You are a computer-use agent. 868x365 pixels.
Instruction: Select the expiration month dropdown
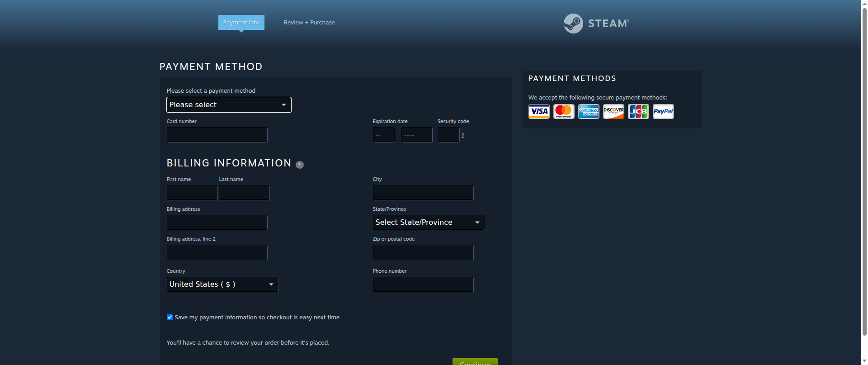[384, 135]
